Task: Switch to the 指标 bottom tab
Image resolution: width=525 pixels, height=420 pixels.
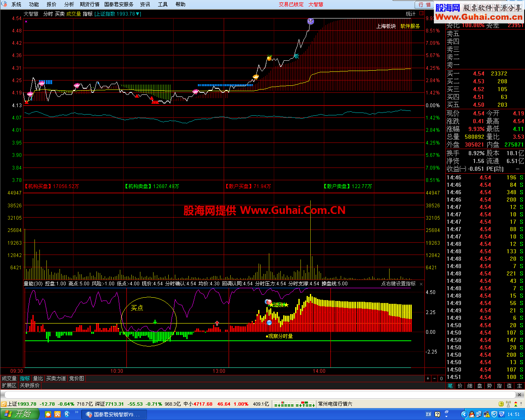Action: click(x=25, y=379)
